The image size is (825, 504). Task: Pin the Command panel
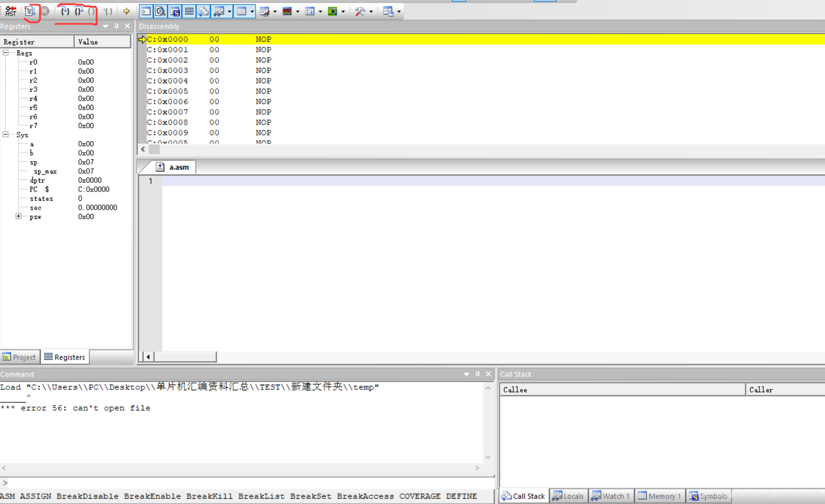click(477, 374)
